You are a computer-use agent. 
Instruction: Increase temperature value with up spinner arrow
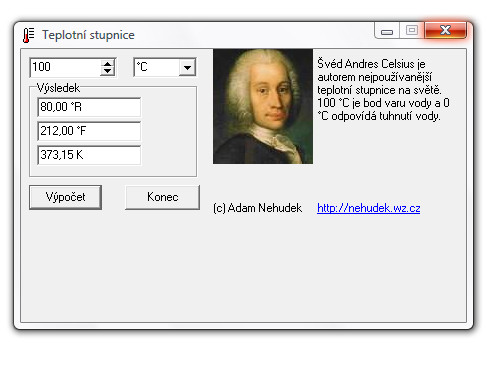point(107,64)
